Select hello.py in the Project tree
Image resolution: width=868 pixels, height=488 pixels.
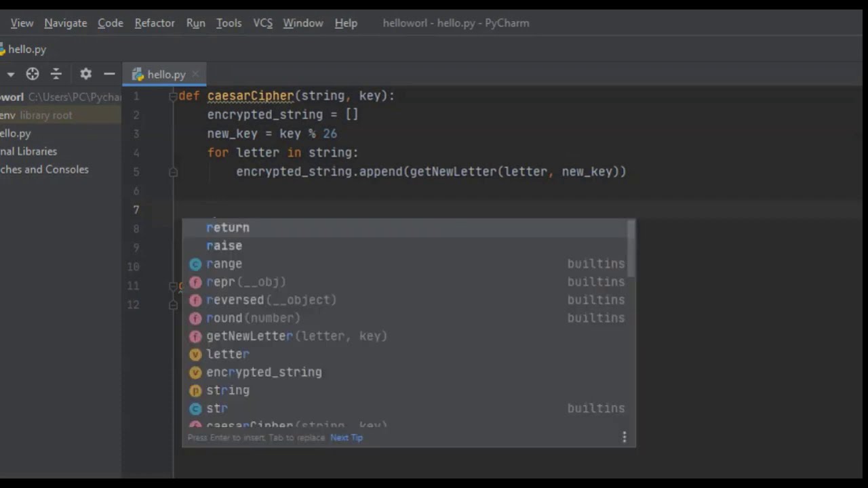coord(16,134)
